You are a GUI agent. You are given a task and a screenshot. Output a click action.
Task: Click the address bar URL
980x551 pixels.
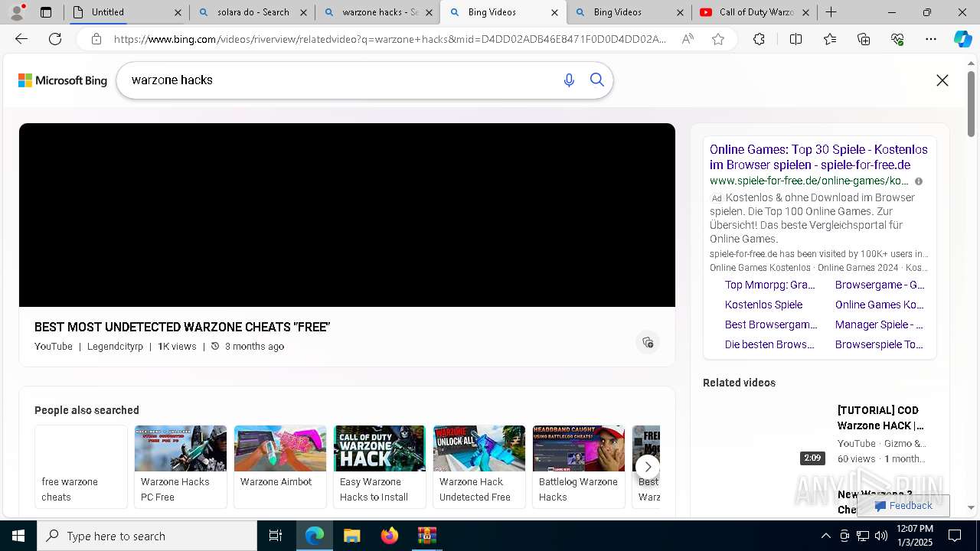[390, 39]
